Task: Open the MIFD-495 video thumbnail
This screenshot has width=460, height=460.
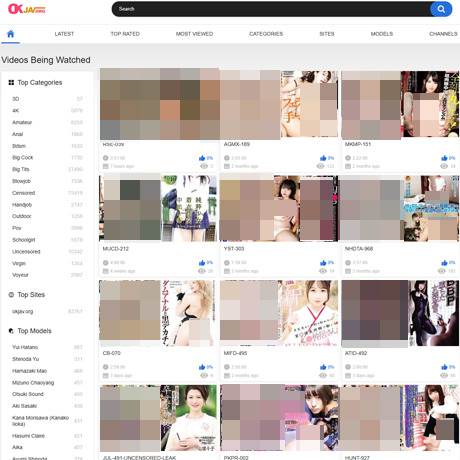Action: point(279,313)
